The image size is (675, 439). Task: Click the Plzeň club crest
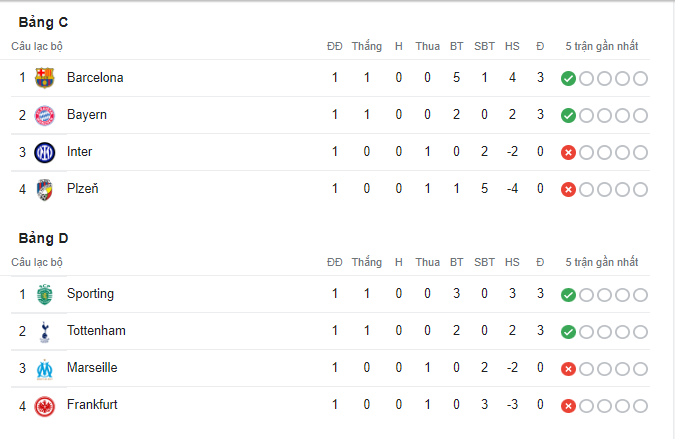coord(44,189)
